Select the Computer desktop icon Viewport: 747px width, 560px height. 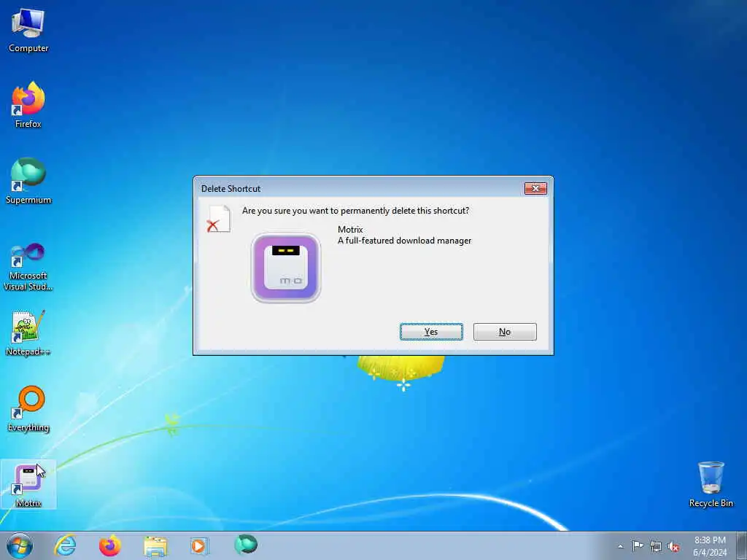point(28,29)
